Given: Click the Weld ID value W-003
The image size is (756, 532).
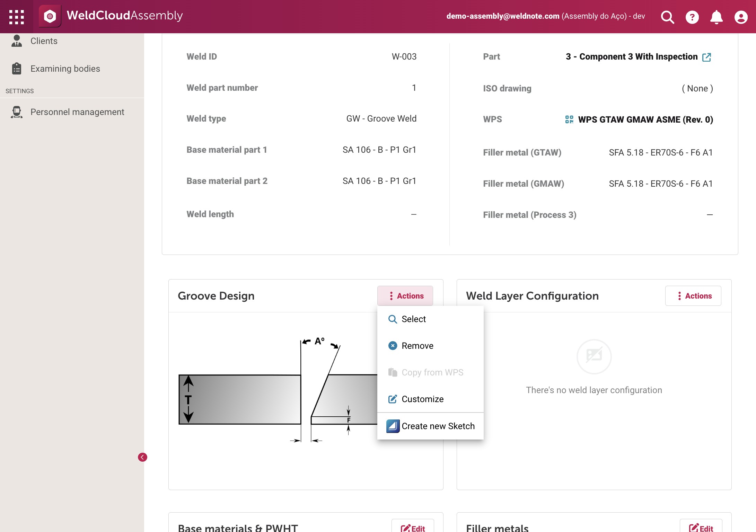Looking at the screenshot, I should pyautogui.click(x=404, y=56).
